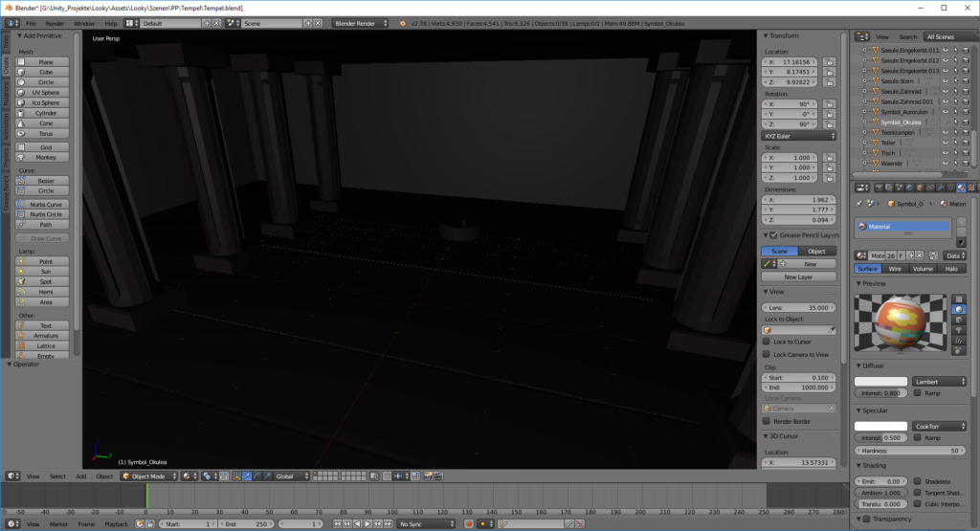Viewport: 980px width, 531px height.
Task: Click the OpenGL render image icon in 3D header
Action: pos(428,476)
